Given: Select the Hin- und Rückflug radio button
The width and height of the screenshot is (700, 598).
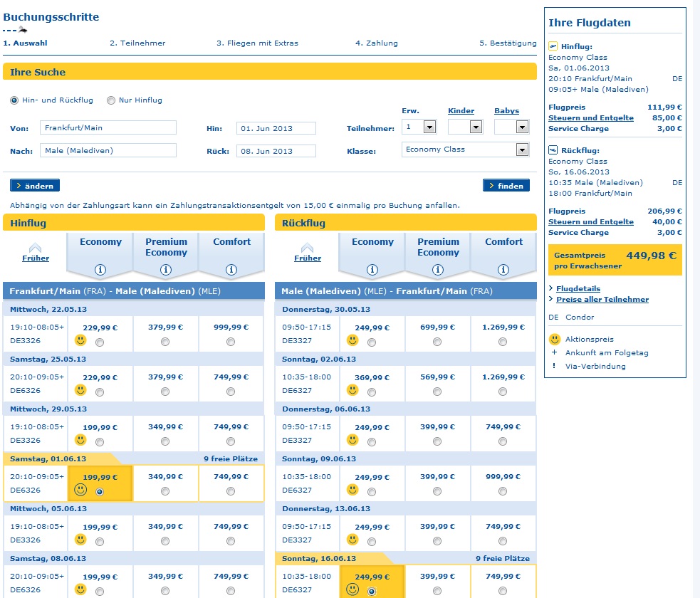Looking at the screenshot, I should click(x=14, y=100).
